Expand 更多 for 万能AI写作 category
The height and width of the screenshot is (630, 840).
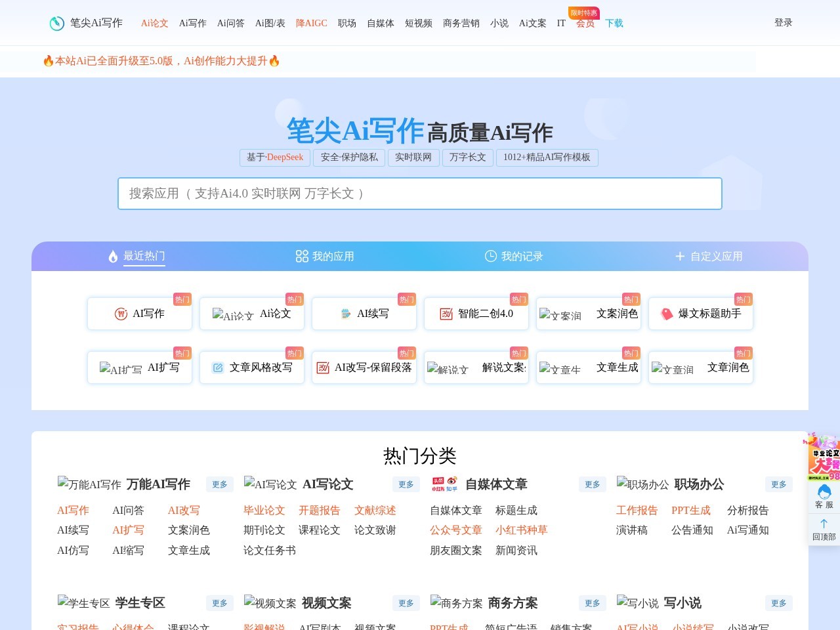pyautogui.click(x=220, y=484)
